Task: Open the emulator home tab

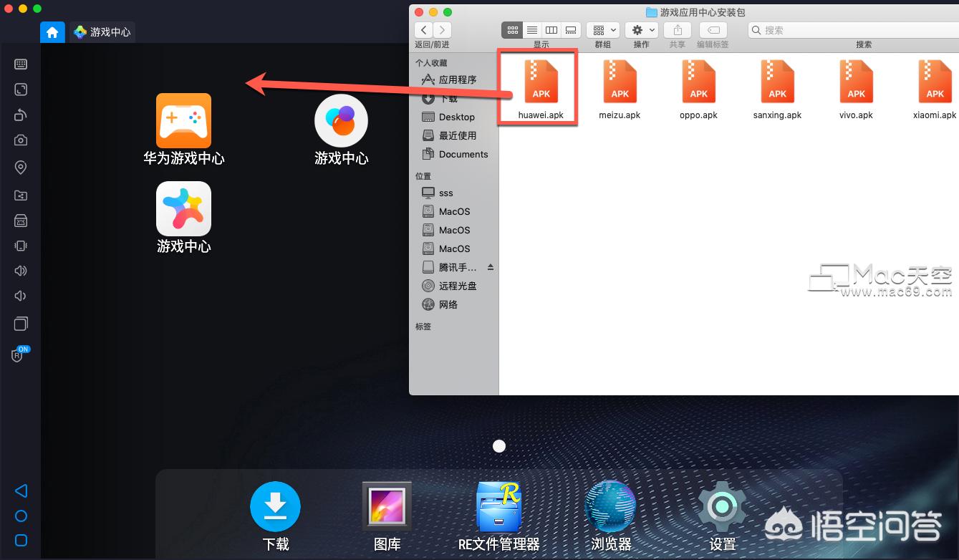Action: click(52, 32)
